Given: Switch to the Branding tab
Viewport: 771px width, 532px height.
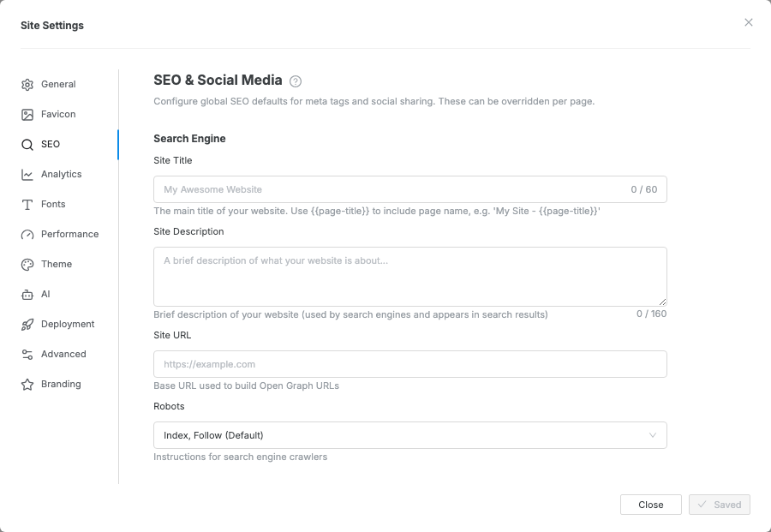Looking at the screenshot, I should pyautogui.click(x=61, y=384).
